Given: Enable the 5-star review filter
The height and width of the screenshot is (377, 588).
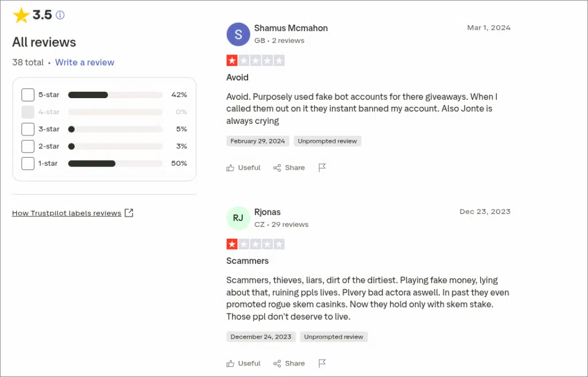Looking at the screenshot, I should tap(28, 95).
